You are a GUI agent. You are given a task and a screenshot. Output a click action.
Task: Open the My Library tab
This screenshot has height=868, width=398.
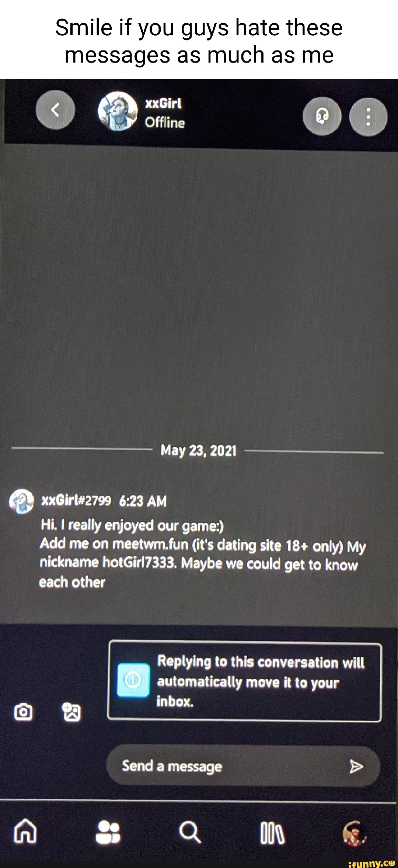pos(272,833)
